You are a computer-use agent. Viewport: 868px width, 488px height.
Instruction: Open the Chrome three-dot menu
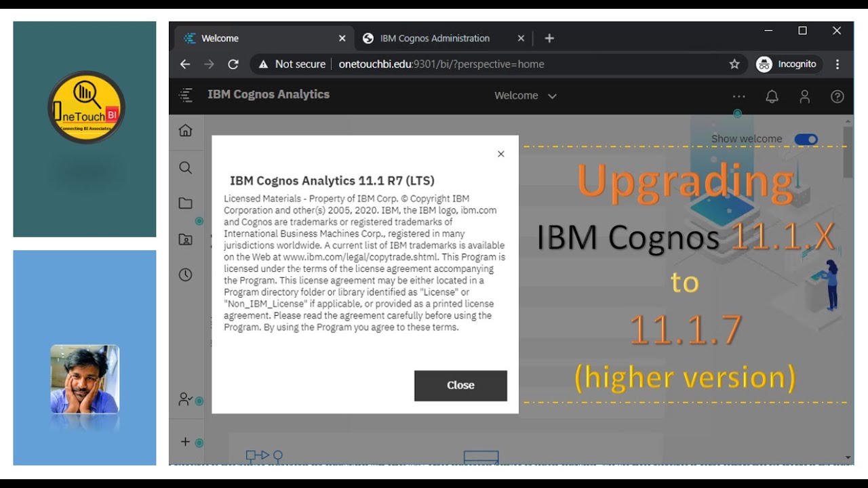click(x=838, y=64)
